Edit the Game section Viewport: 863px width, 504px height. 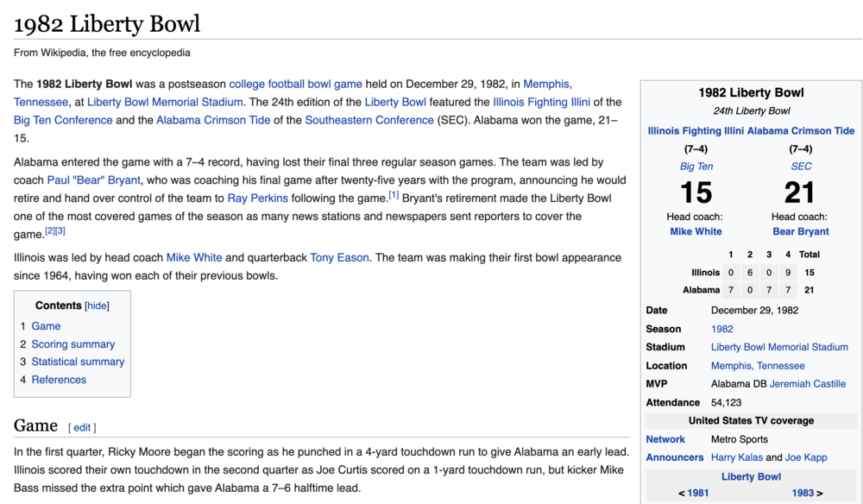click(82, 427)
